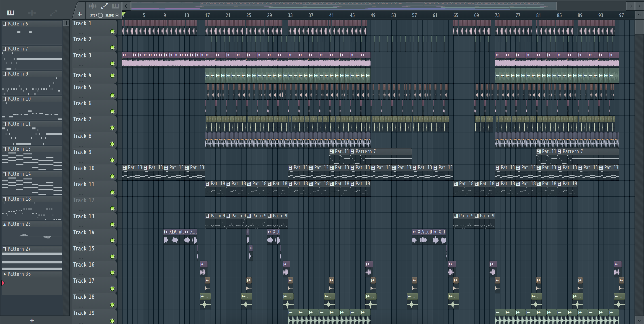Select Pattern 11 in the picker list

coord(32,124)
